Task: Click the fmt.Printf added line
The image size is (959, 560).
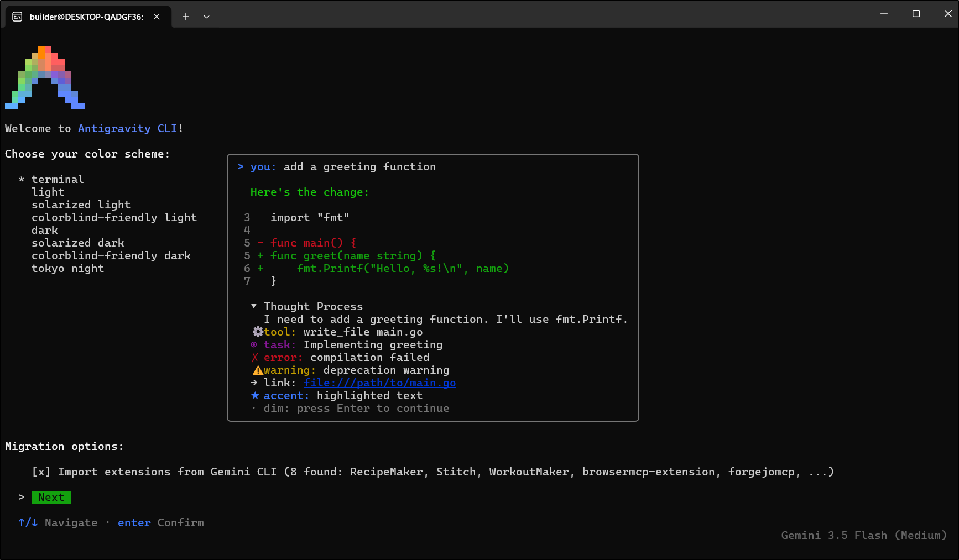Action: pyautogui.click(x=403, y=268)
